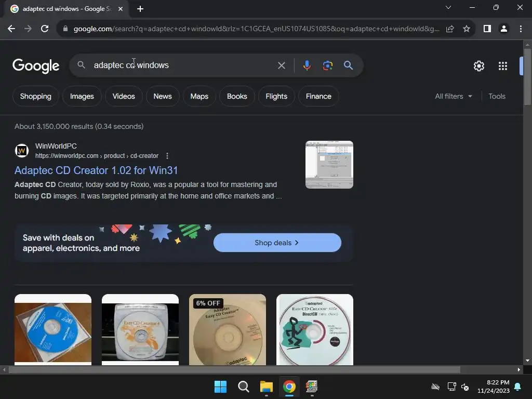Bookmark this tab with the star
This screenshot has height=399, width=532.
tap(467, 29)
